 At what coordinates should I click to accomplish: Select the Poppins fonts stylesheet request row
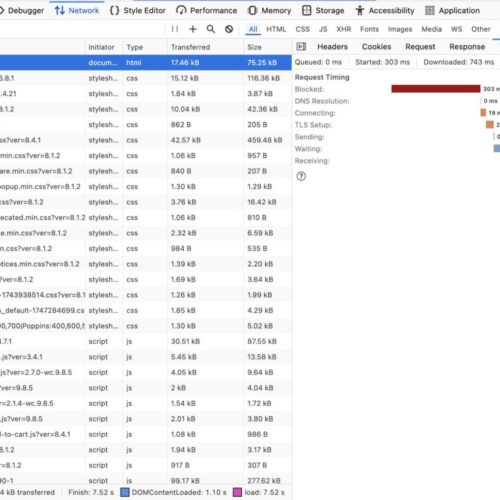[x=146, y=326]
